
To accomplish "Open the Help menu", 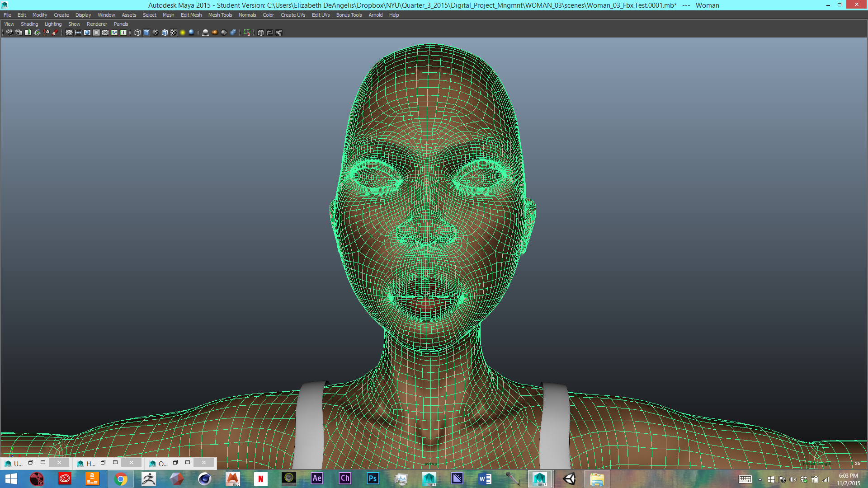I will [394, 15].
